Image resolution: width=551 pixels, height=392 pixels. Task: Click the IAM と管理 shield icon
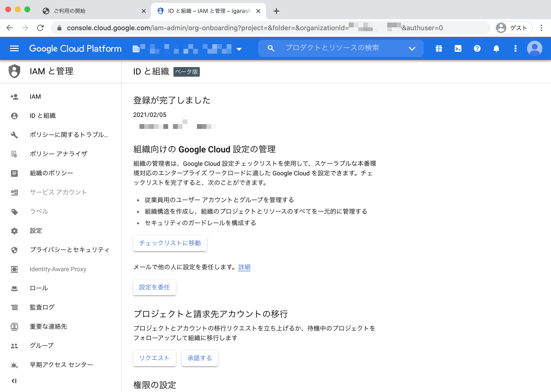click(14, 71)
